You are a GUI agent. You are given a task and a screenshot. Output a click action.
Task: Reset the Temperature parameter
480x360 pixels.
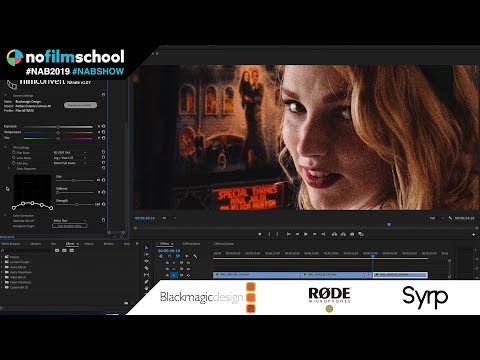[103, 132]
